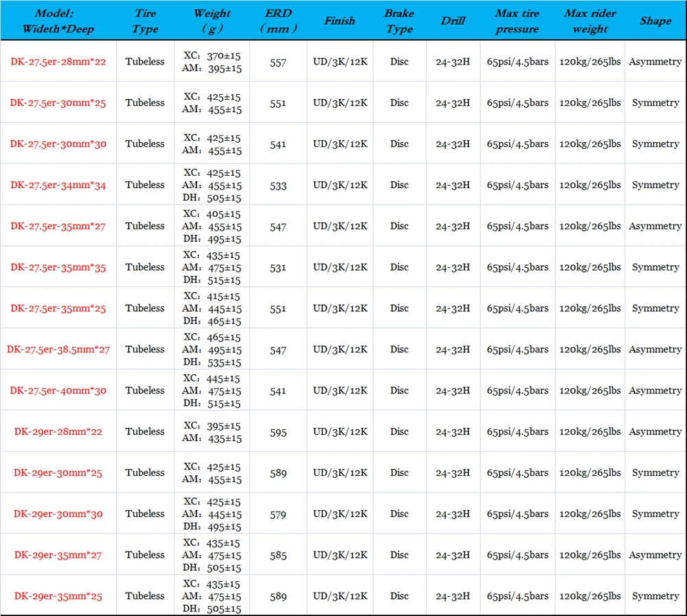Select ERD value 579 cell
The image size is (687, 616).
tap(278, 515)
